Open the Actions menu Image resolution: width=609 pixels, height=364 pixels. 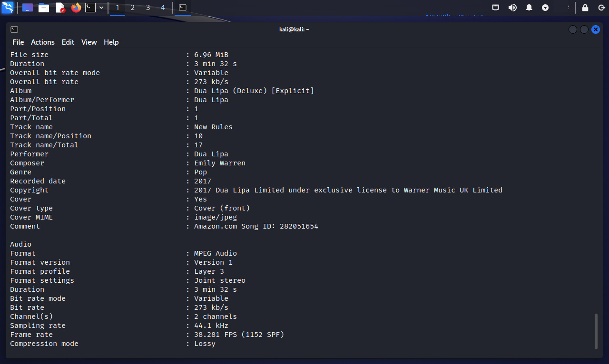click(x=43, y=42)
